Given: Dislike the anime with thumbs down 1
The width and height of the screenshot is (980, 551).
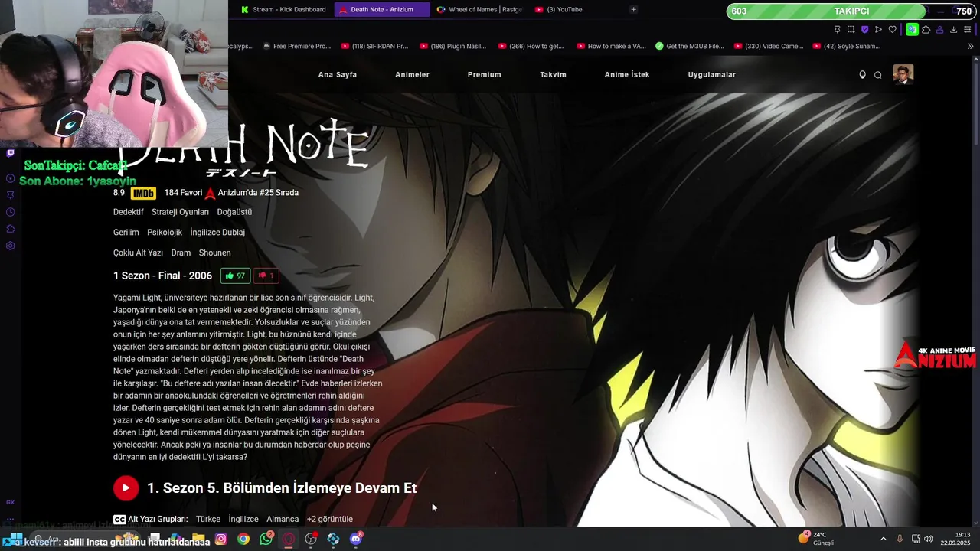Looking at the screenshot, I should (266, 275).
